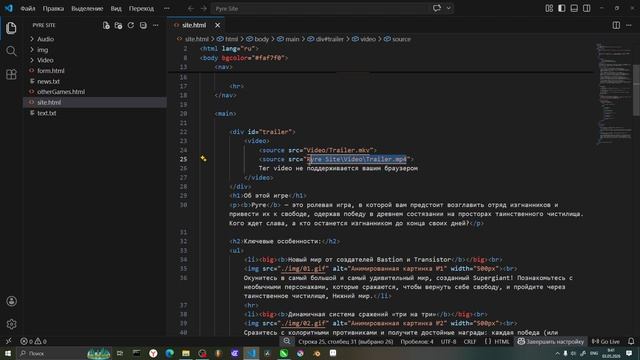This screenshot has height=360, width=640.
Task: Click Завершить настройку in status bar
Action: click(x=551, y=341)
